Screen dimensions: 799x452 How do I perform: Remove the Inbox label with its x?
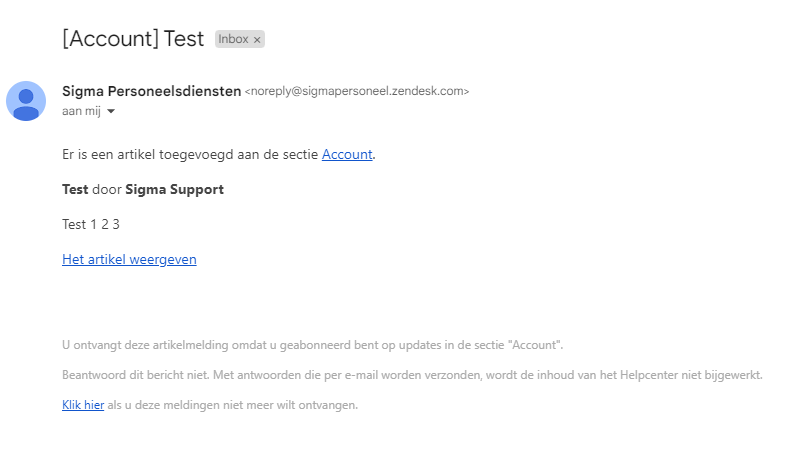pos(257,40)
